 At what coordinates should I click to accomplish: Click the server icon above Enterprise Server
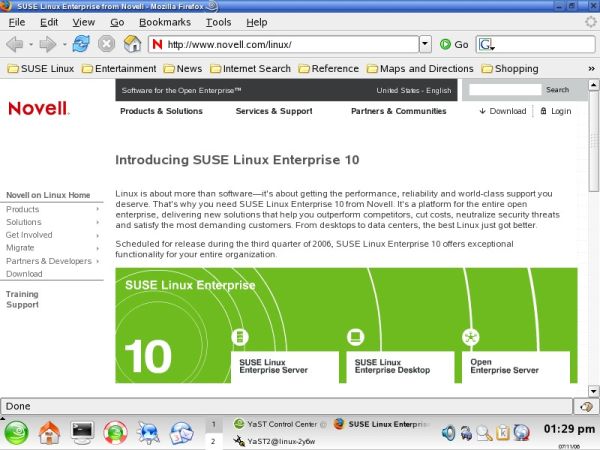pyautogui.click(x=240, y=337)
